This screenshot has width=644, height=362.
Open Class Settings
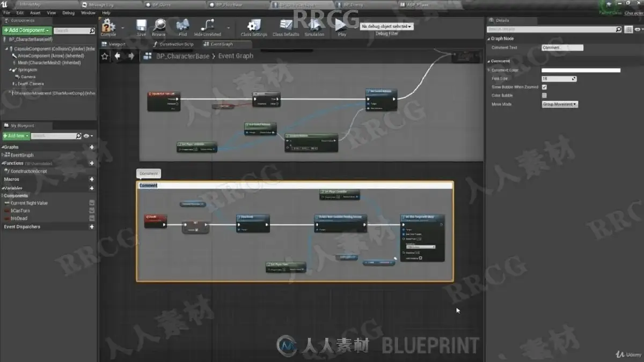[x=254, y=27]
